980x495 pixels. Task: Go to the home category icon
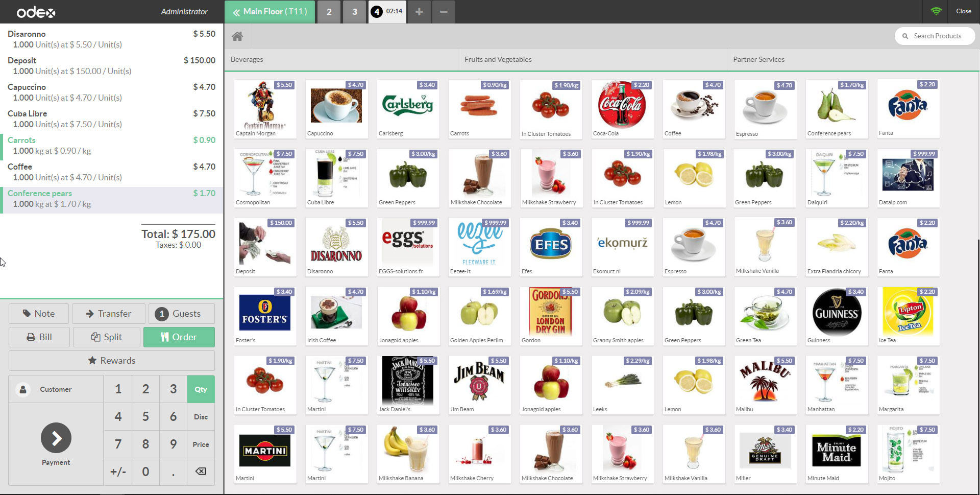[237, 36]
